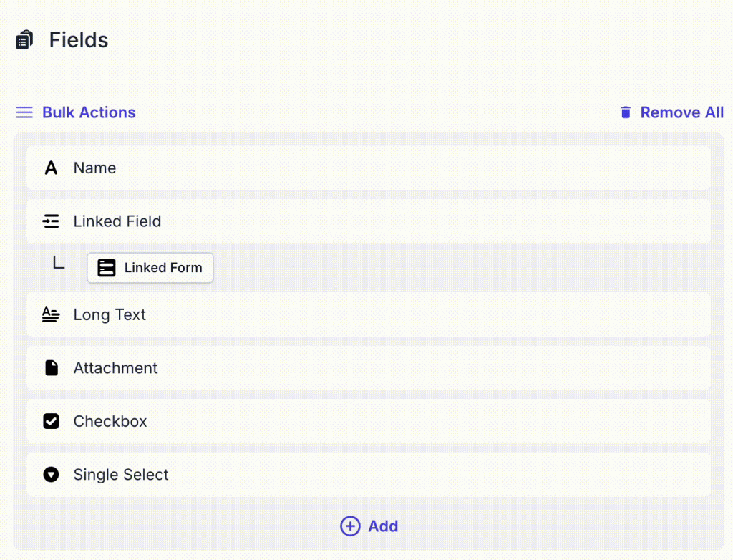Image resolution: width=733 pixels, height=560 pixels.
Task: Click the plus icon beside Add
Action: click(x=350, y=526)
